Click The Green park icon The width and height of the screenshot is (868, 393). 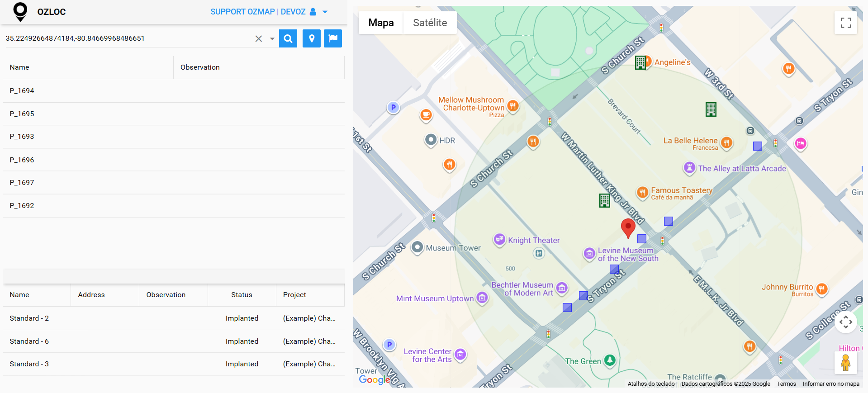pyautogui.click(x=610, y=360)
